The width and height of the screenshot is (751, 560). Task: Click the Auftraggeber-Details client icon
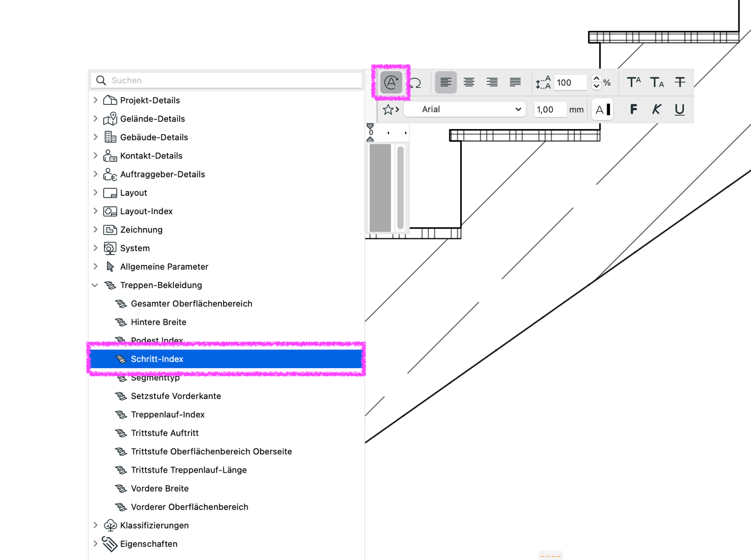pos(110,174)
